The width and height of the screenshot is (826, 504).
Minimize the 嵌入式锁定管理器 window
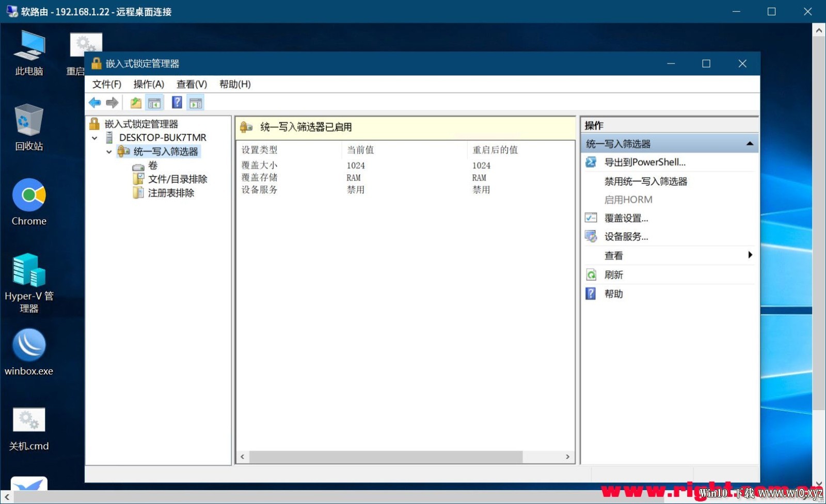coord(671,63)
